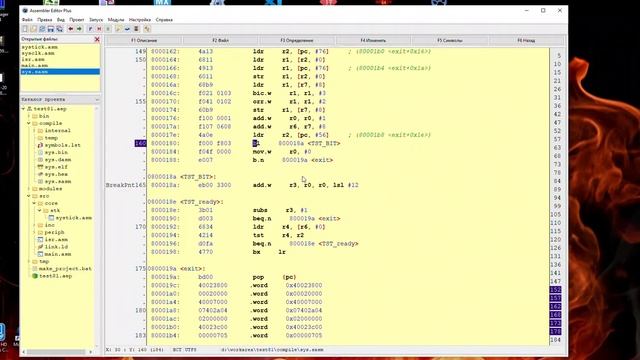The width and height of the screenshot is (640, 360).
Task: Click the blue flag toolbar icon
Action: (x=90, y=29)
